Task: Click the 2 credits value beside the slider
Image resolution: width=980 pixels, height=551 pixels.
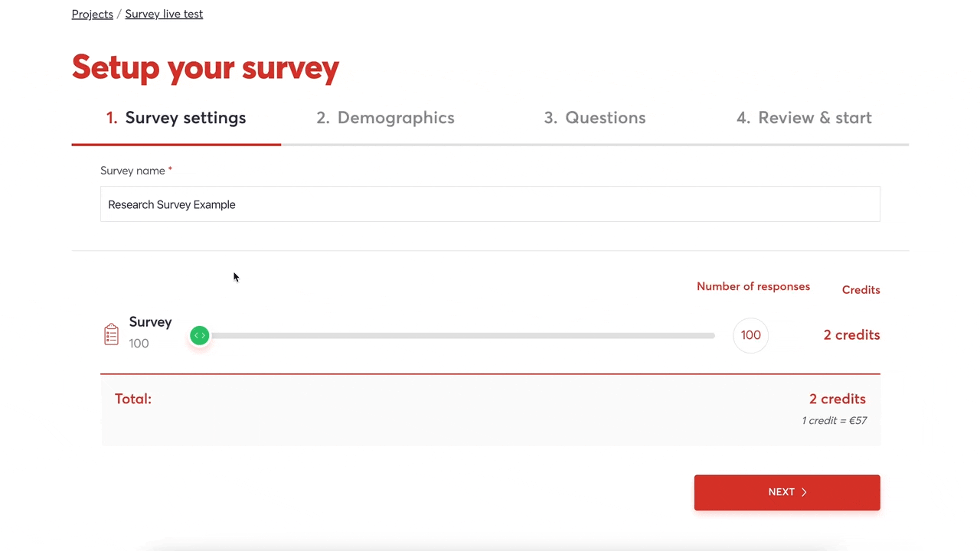Action: click(851, 334)
